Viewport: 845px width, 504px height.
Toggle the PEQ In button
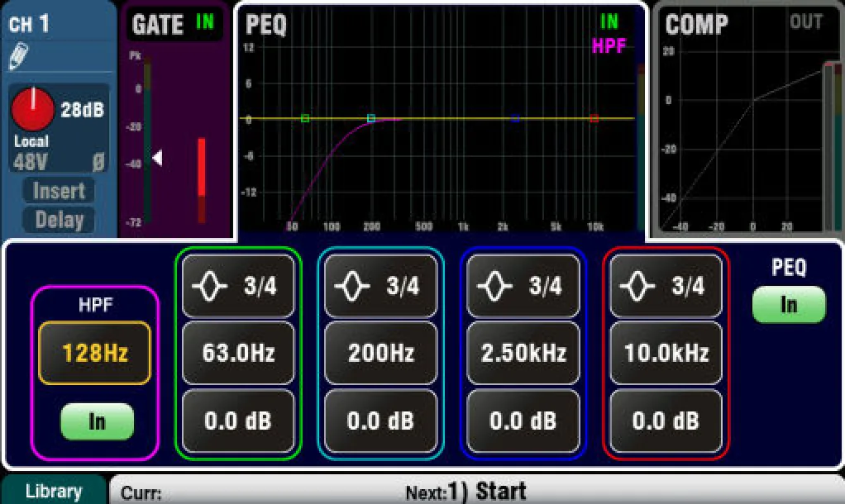(x=789, y=305)
